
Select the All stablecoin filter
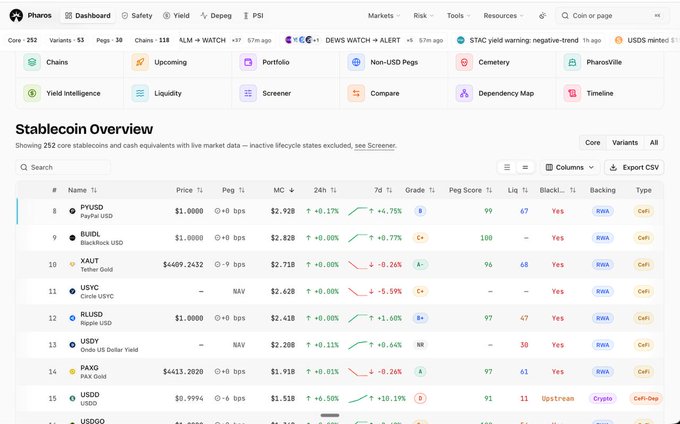654,143
